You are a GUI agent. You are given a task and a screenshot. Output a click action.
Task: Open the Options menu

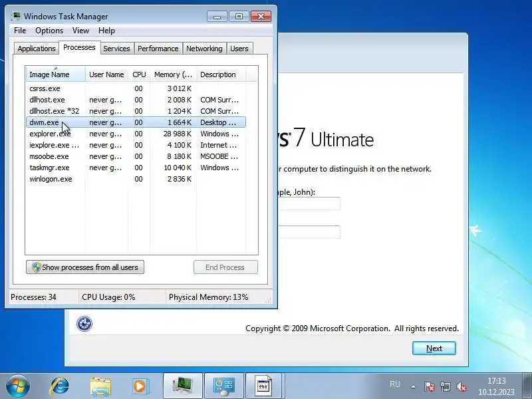[x=49, y=31]
